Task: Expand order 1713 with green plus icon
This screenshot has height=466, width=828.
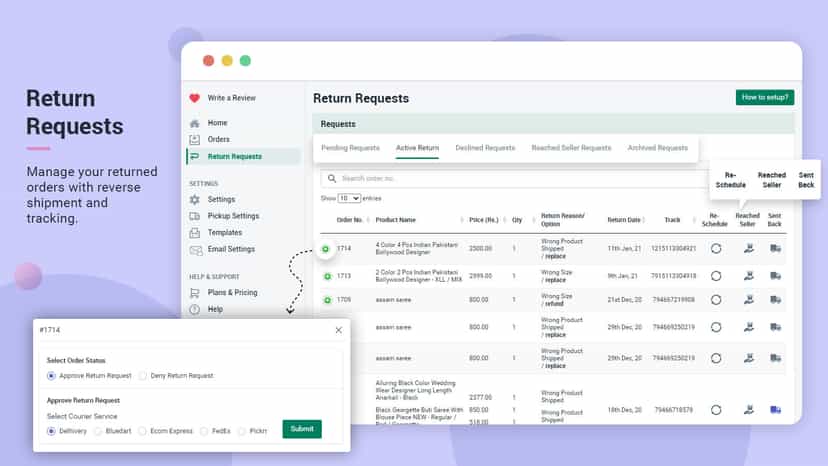Action: coord(327,276)
